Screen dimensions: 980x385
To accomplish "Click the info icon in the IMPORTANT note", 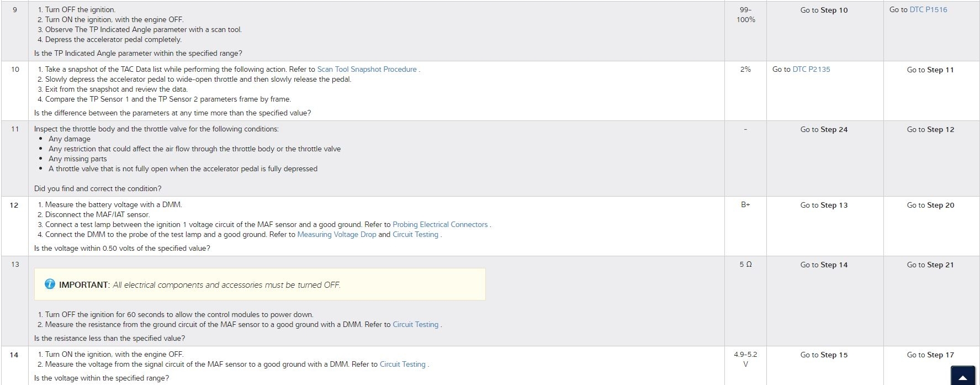I will click(x=50, y=284).
